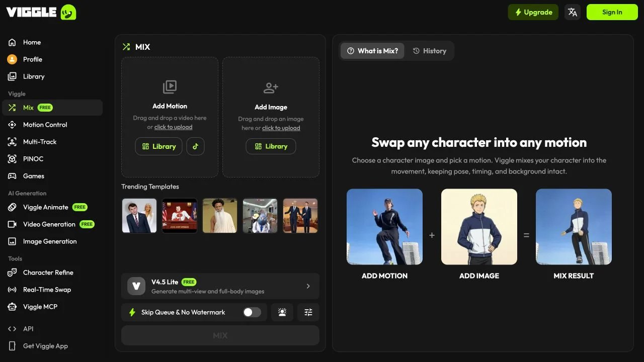This screenshot has height=362, width=644.
Task: Click the ADD MOTION example image
Action: pyautogui.click(x=384, y=227)
